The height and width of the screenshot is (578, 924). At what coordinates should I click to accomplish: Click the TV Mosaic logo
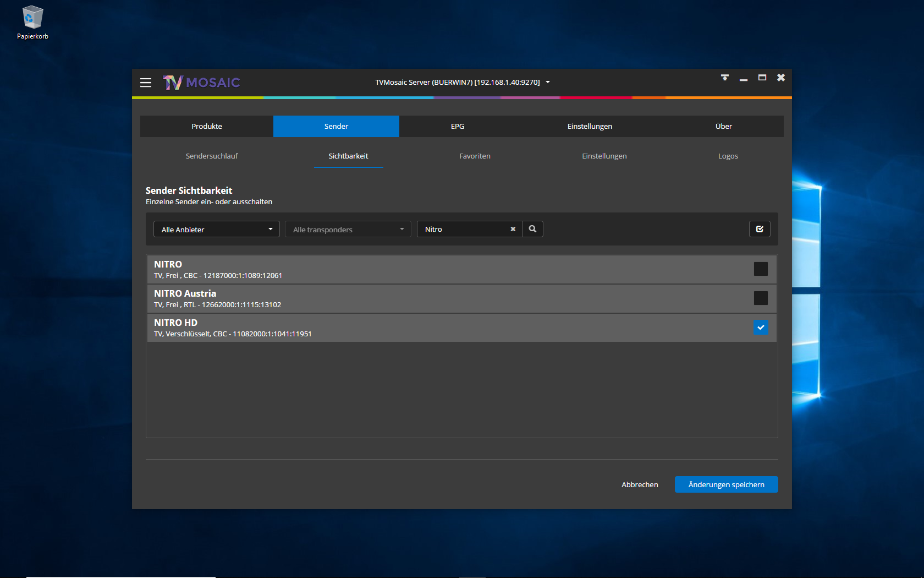(x=201, y=83)
